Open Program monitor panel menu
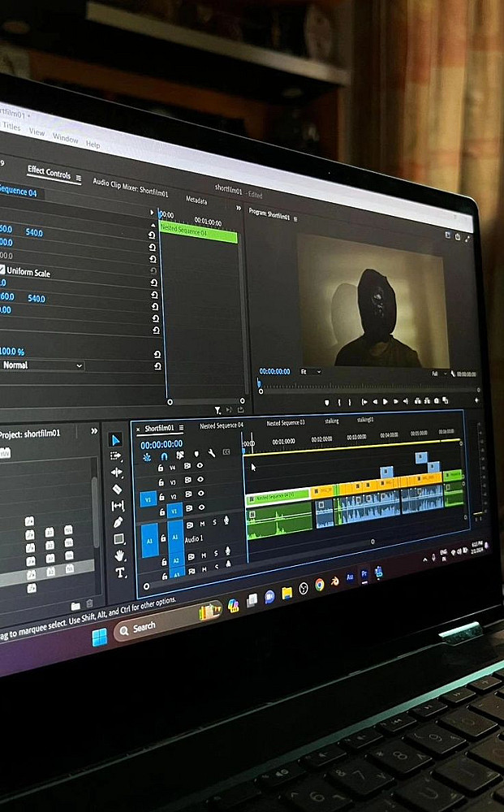 click(x=295, y=219)
